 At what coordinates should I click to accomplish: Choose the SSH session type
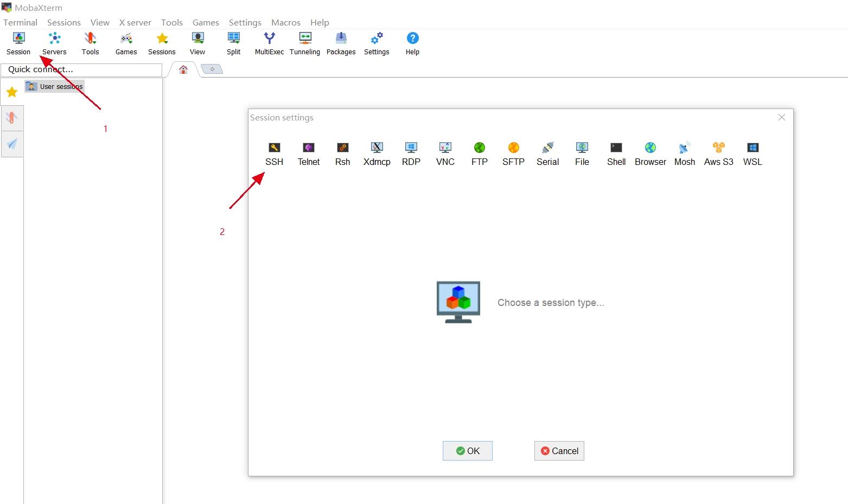coord(274,154)
